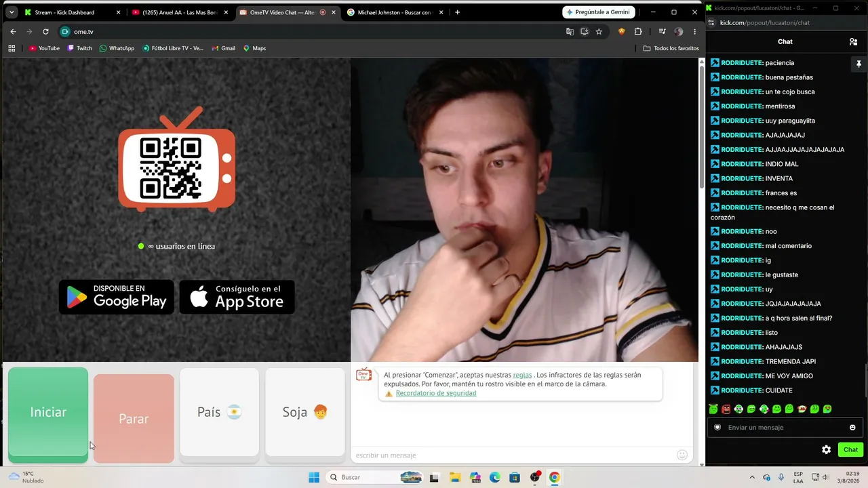
Task: Open the Kick chat users list icon
Action: coord(853,41)
